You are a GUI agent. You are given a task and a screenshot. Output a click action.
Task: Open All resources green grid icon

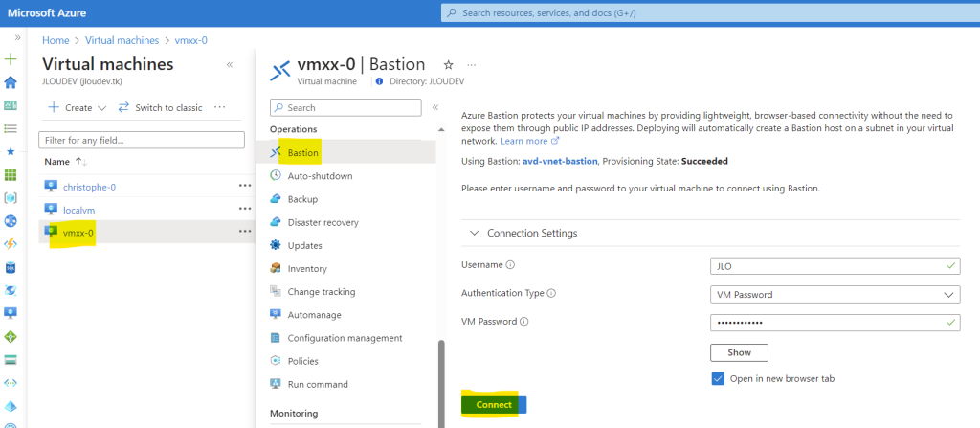(11, 175)
